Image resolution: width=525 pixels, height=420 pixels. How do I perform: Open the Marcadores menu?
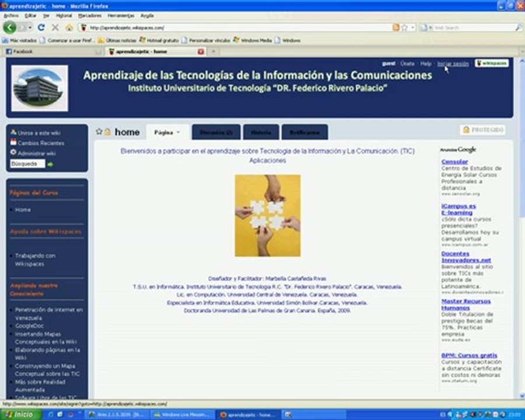pos(89,15)
